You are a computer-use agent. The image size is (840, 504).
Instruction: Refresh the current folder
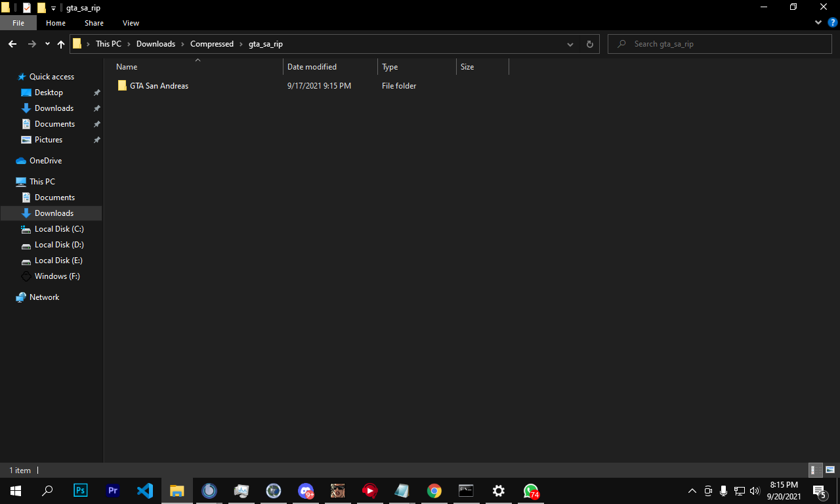[x=589, y=44]
